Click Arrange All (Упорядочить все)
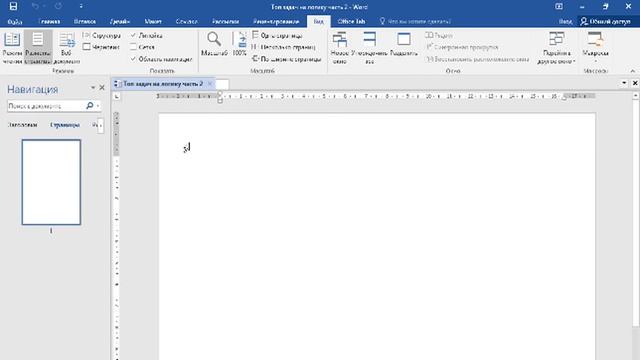 coord(369,48)
